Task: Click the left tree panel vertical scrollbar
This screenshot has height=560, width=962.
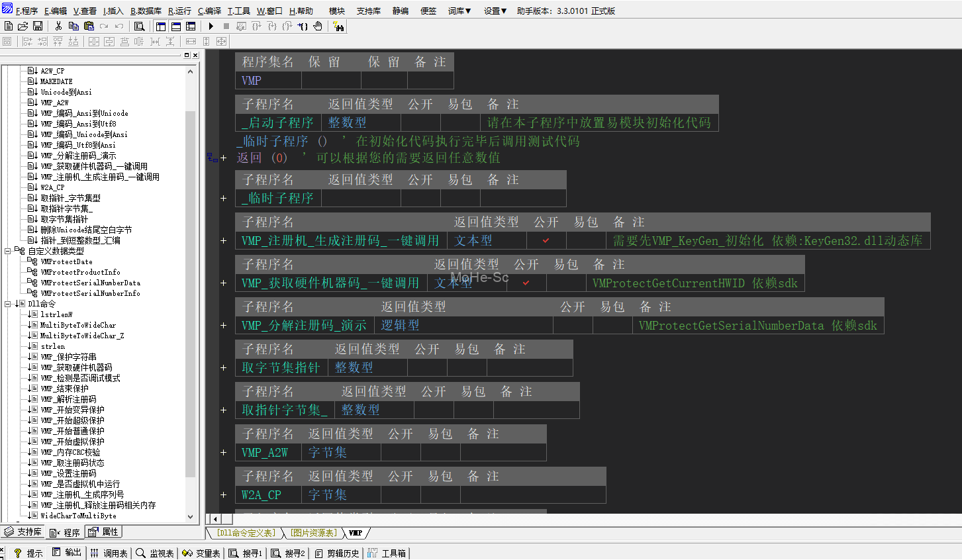Action: click(x=191, y=291)
